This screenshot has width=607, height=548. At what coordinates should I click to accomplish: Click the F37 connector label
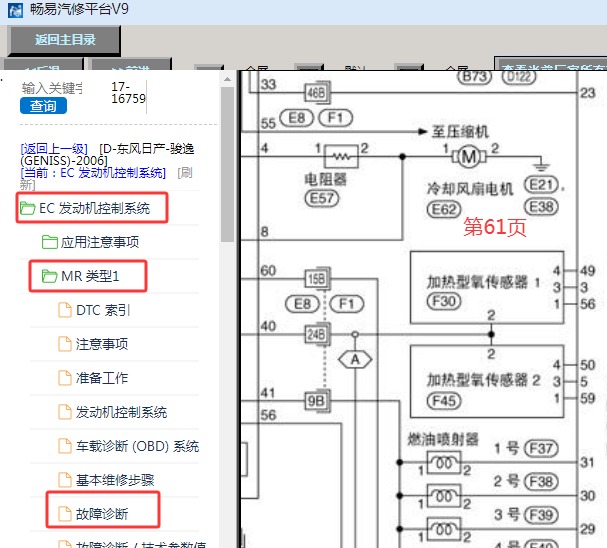coord(541,449)
